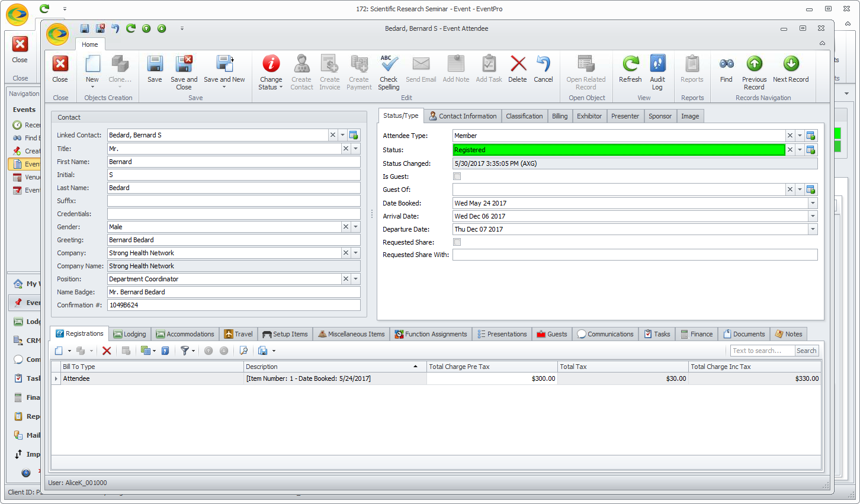
Task: Click the Find binoculars icon
Action: click(727, 63)
